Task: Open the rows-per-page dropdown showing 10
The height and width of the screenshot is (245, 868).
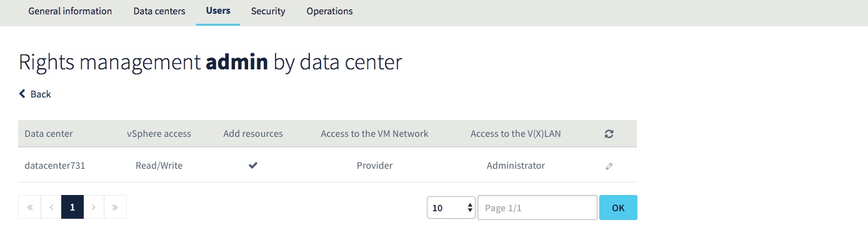Action: pos(451,208)
